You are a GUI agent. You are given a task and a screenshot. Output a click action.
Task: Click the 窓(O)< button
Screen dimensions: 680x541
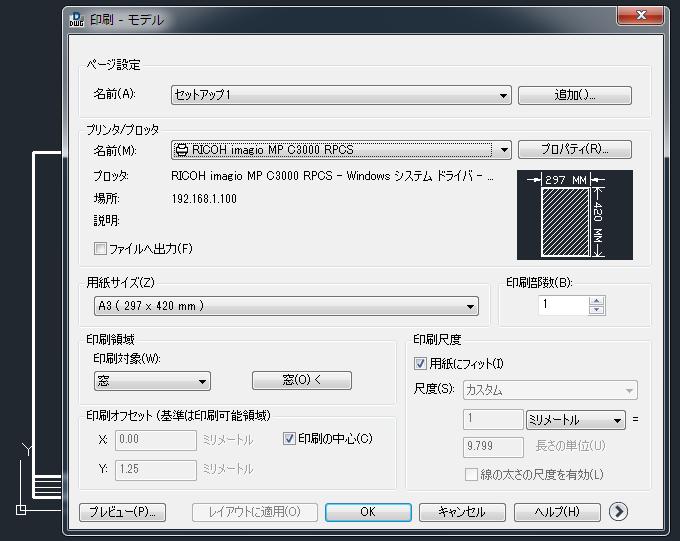[302, 380]
